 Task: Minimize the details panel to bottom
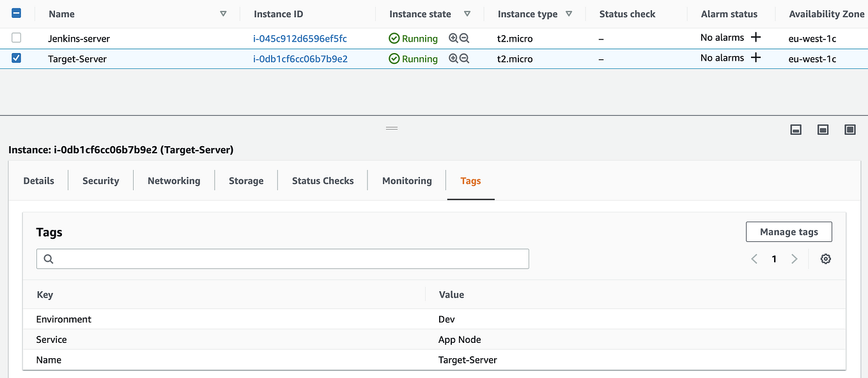pyautogui.click(x=796, y=130)
